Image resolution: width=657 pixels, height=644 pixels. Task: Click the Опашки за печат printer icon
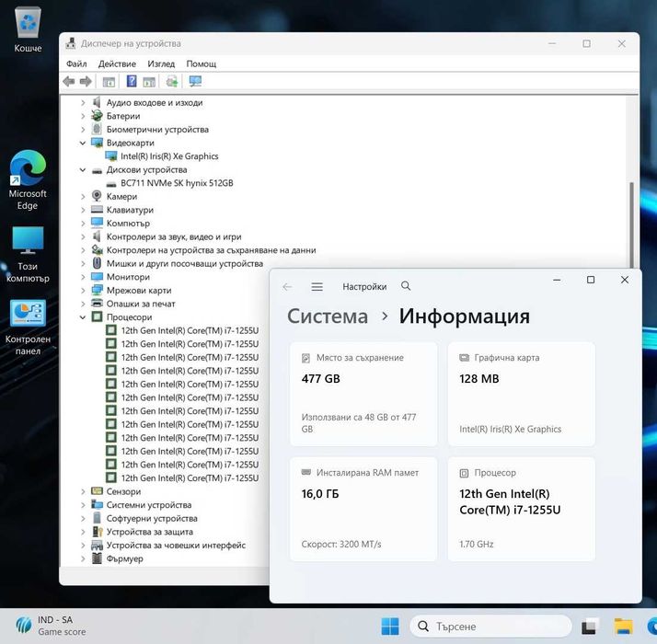point(97,304)
